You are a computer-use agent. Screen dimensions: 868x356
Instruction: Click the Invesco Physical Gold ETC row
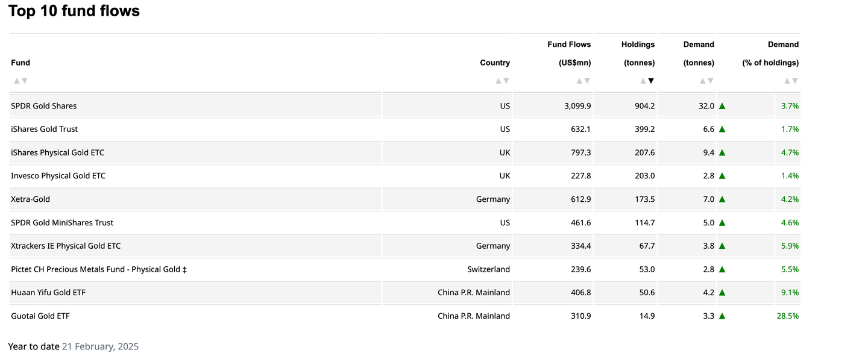pyautogui.click(x=58, y=176)
